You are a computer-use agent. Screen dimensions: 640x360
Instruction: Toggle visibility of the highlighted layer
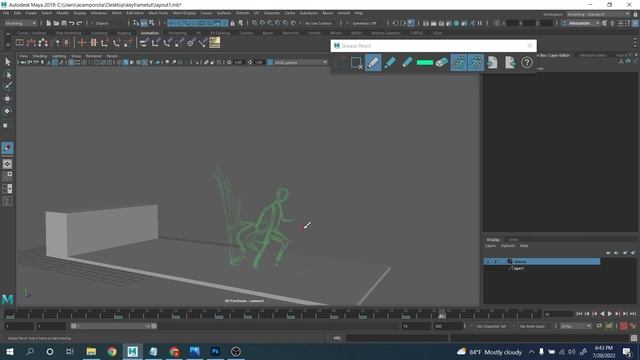tap(488, 261)
